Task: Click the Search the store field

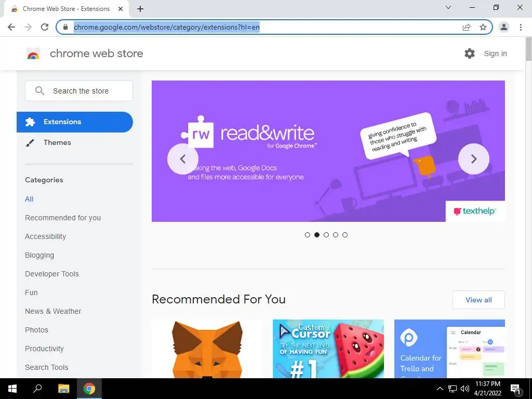Action: click(79, 91)
